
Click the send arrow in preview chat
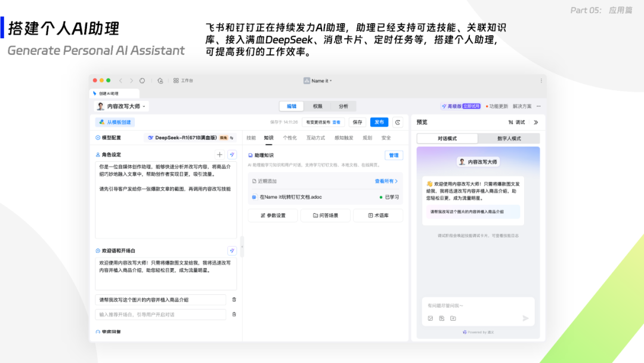(x=525, y=318)
